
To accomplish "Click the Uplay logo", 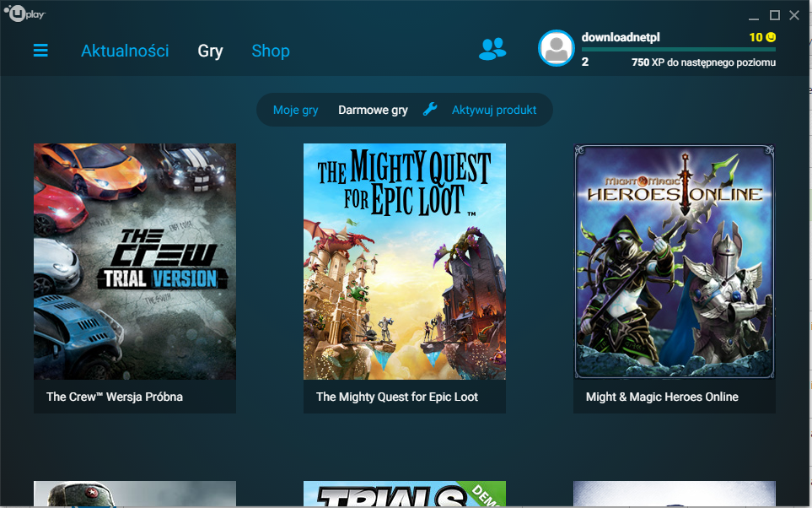I will point(24,13).
